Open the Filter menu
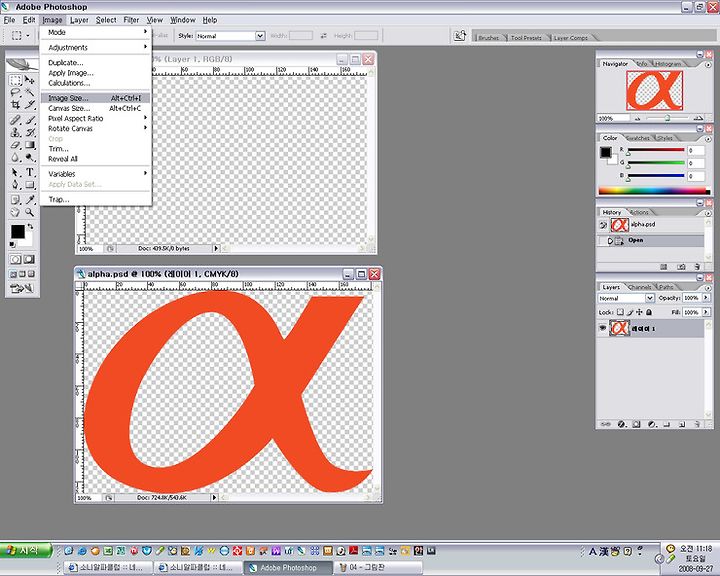Screen dimensions: 720x576 tap(131, 20)
